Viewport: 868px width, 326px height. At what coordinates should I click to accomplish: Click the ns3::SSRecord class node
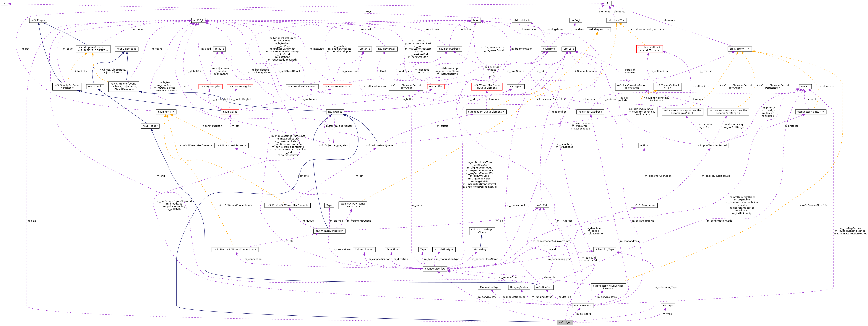click(x=583, y=305)
